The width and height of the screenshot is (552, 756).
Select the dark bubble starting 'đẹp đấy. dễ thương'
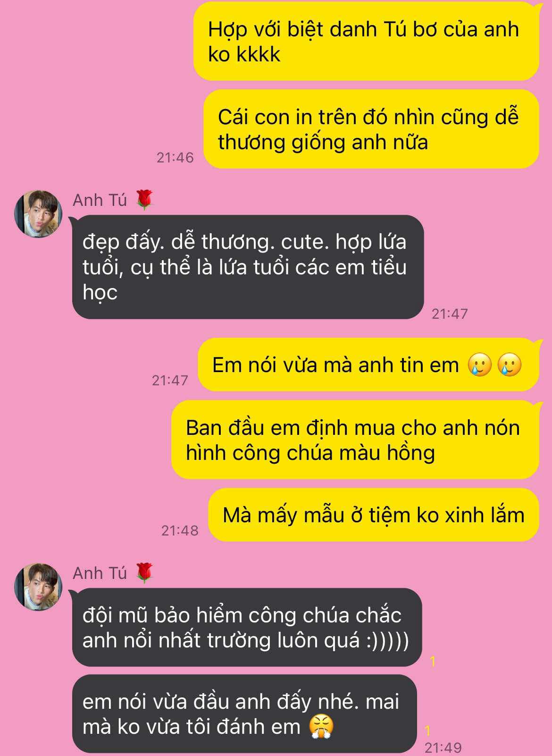pos(248,267)
